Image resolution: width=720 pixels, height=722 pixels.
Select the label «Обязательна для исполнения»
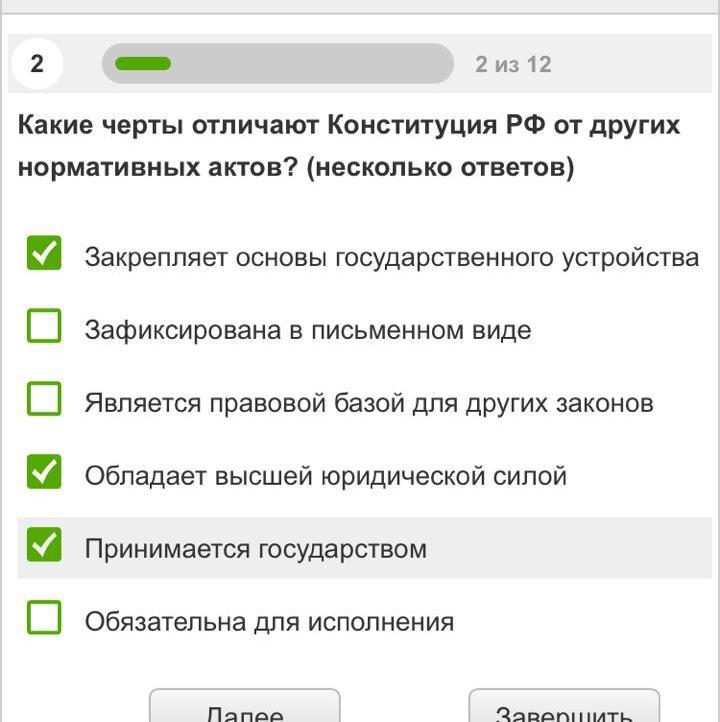[269, 622]
